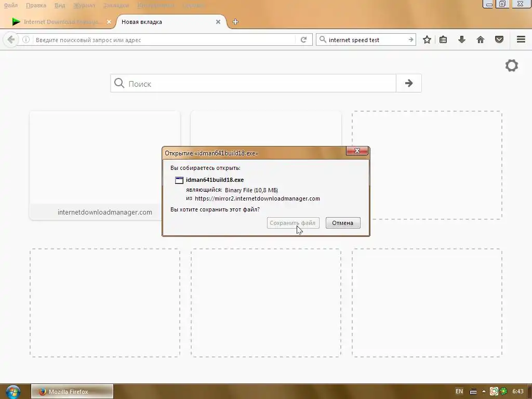The image size is (532, 399).
Task: Open the Windows Start button
Action: click(12, 392)
